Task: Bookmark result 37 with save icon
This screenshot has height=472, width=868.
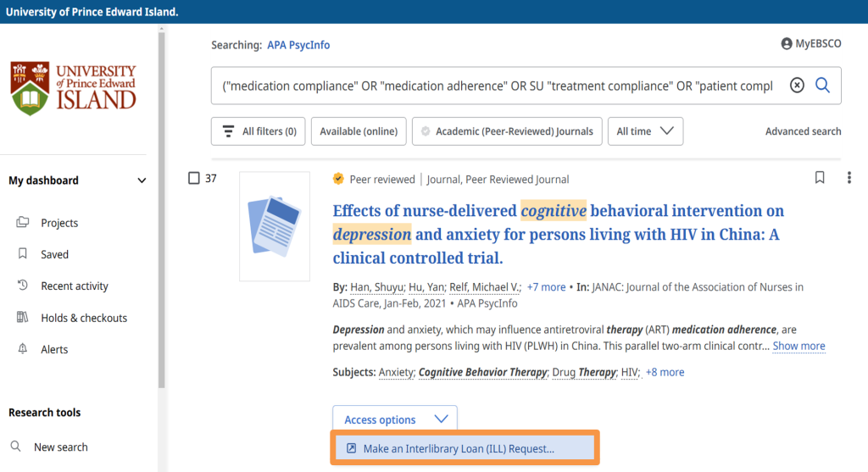Action: click(x=820, y=178)
